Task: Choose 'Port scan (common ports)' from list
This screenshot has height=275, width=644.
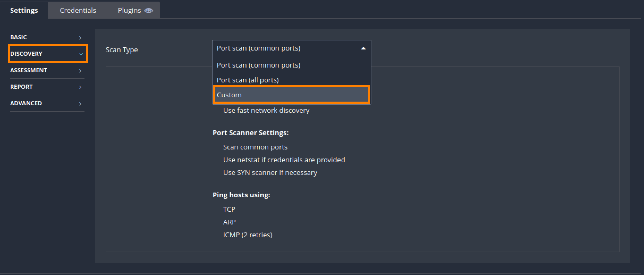Action: pos(259,65)
